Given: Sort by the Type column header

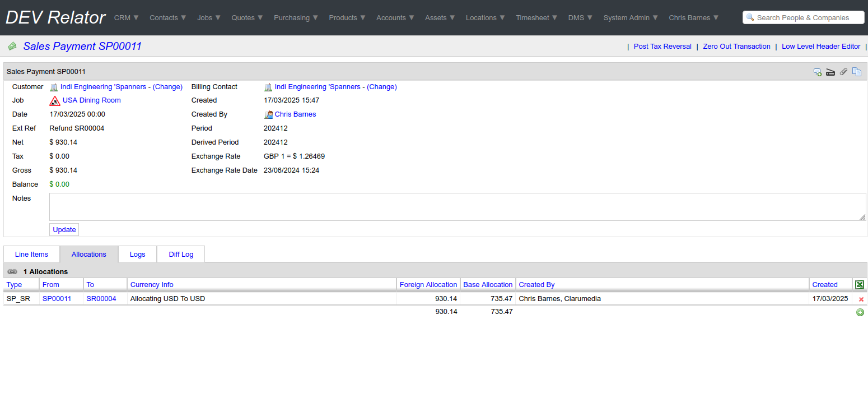Looking at the screenshot, I should (x=14, y=285).
